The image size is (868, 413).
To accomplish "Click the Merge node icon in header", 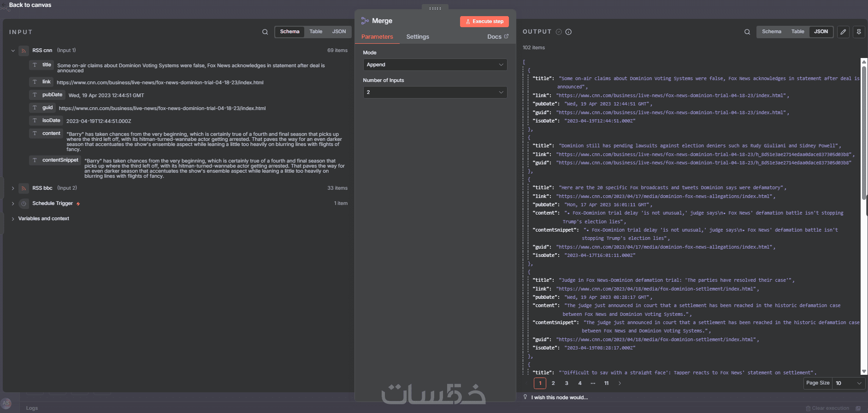I will pyautogui.click(x=365, y=21).
